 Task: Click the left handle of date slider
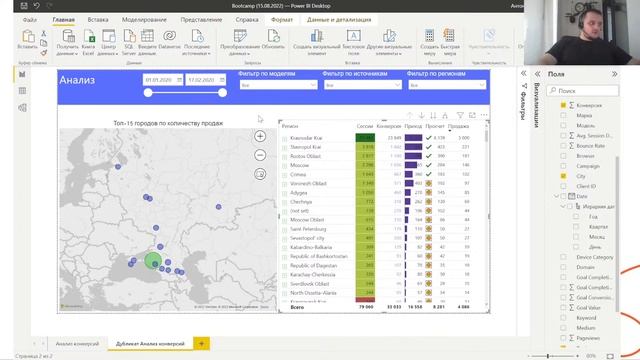(x=148, y=93)
